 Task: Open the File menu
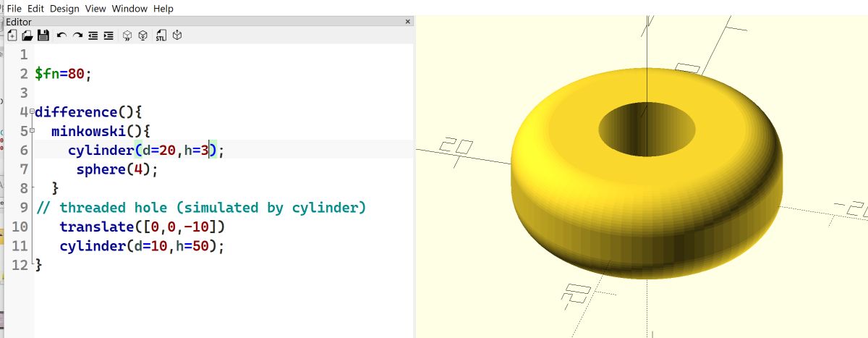(14, 9)
